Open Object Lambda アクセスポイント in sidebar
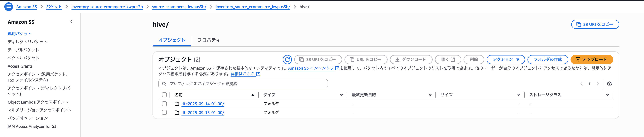 [x=38, y=102]
